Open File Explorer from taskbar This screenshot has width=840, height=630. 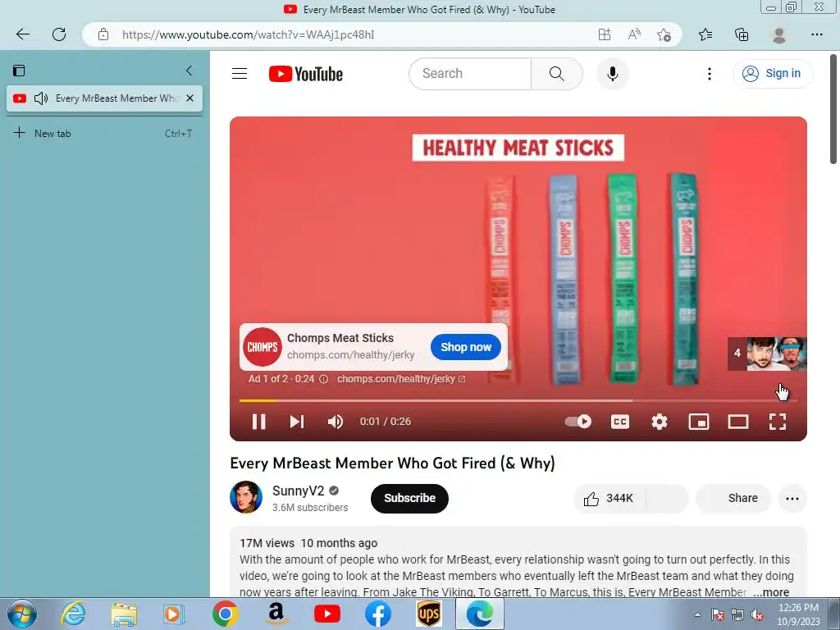124,614
